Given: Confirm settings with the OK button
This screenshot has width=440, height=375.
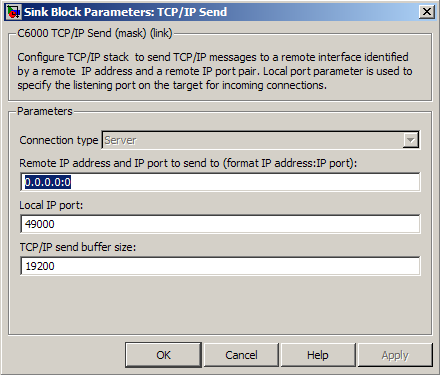Looking at the screenshot, I should pyautogui.click(x=163, y=355).
